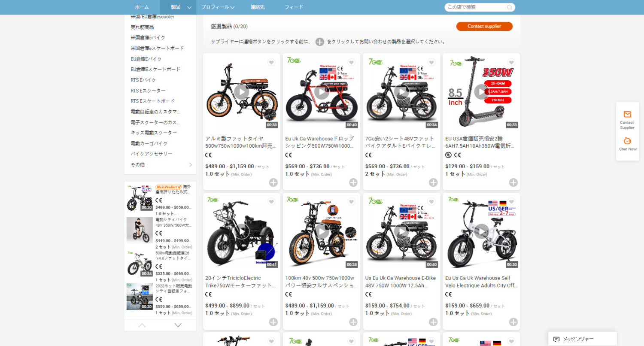Select 米国倉庫eスケートボード category

[x=157, y=48]
